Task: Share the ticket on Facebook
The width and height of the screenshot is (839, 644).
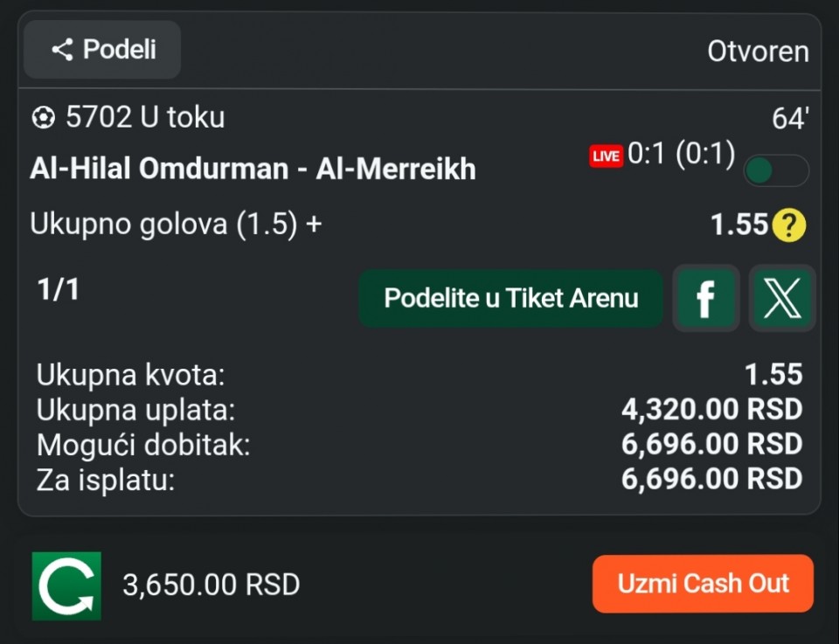Action: [705, 299]
